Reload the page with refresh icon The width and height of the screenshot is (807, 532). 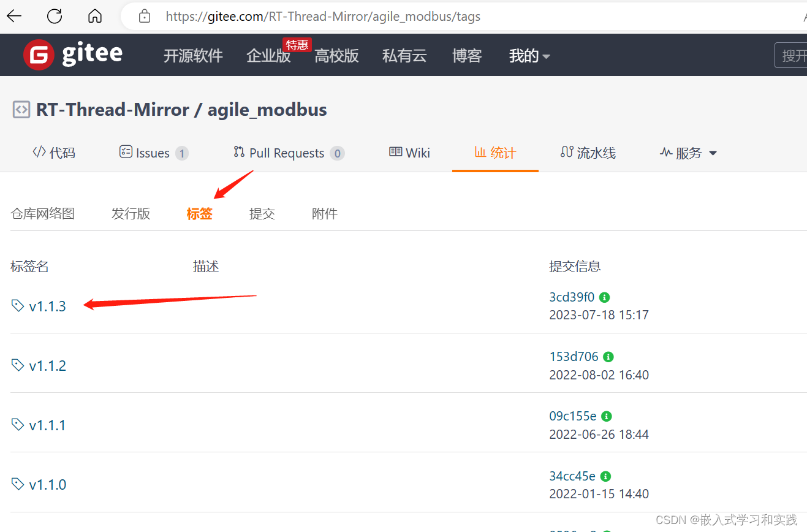[x=55, y=16]
